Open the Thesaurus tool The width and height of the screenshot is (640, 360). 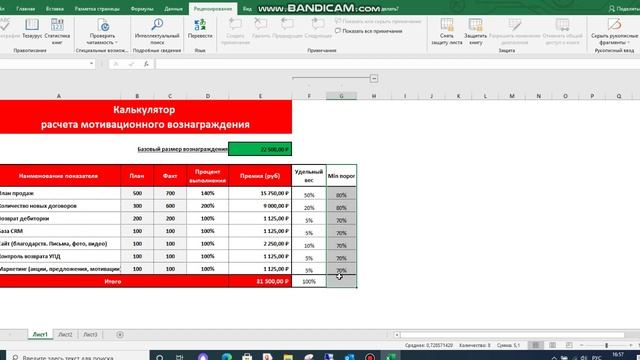32,29
